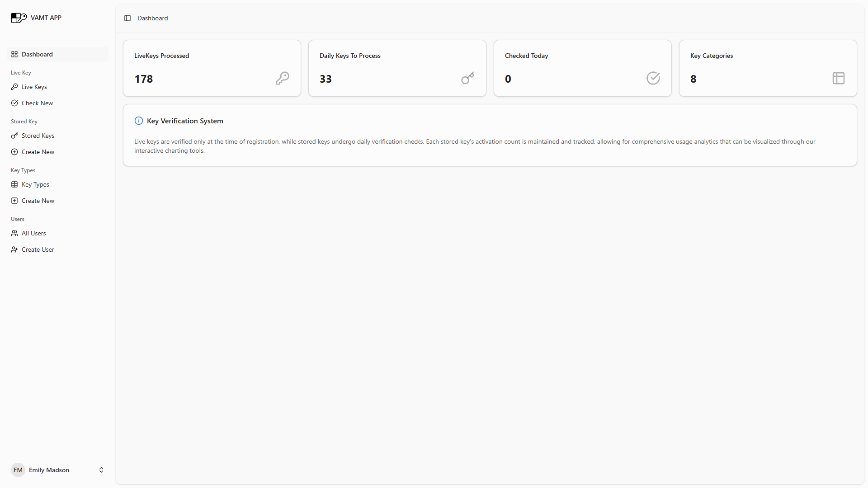Image resolution: width=868 pixels, height=488 pixels.
Task: Click the EM avatar thumbnail
Action: (18, 470)
